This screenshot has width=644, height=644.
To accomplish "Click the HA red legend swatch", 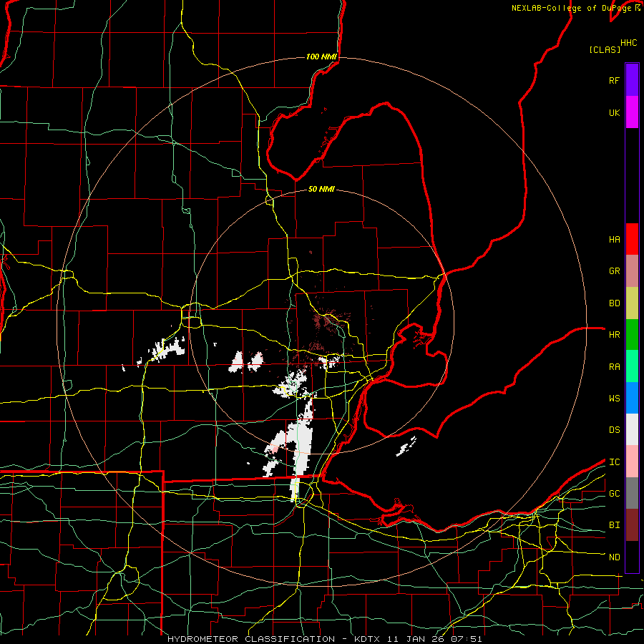I will [x=632, y=239].
